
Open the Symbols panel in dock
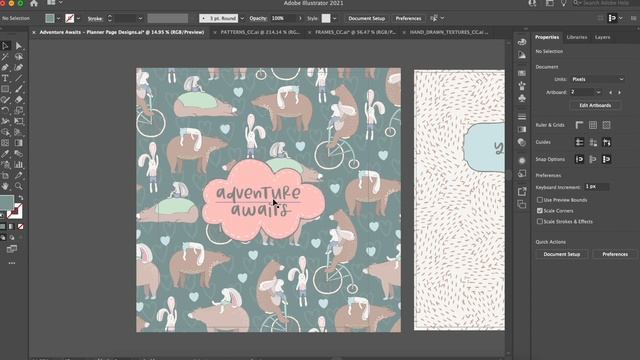tap(522, 98)
